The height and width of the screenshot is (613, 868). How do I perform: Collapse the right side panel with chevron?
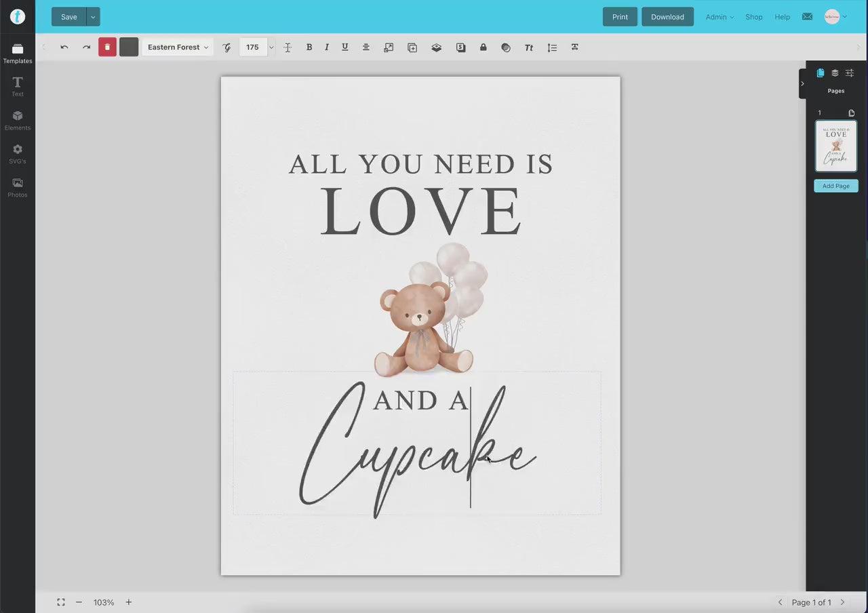[802, 84]
